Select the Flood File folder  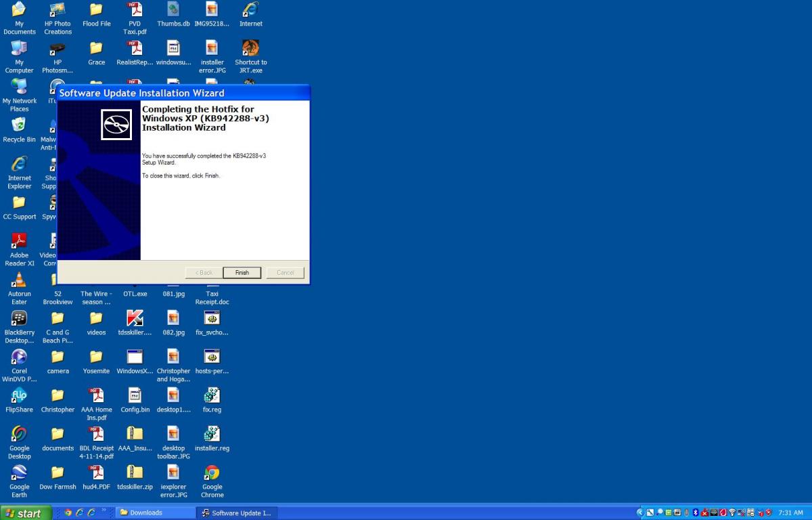tap(96, 15)
